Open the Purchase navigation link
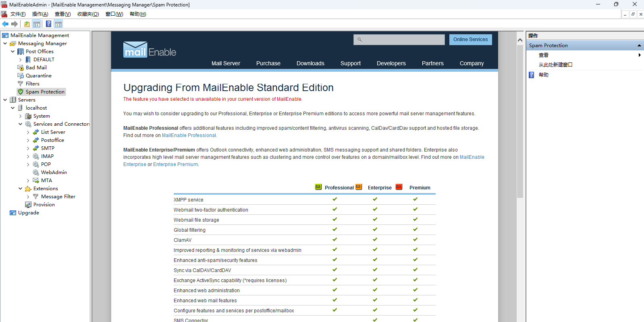 coord(268,63)
